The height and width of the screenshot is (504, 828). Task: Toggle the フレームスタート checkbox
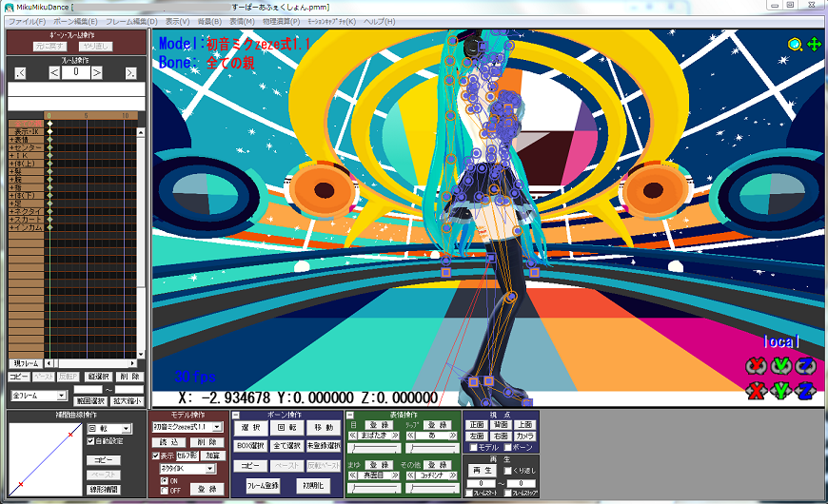468,494
